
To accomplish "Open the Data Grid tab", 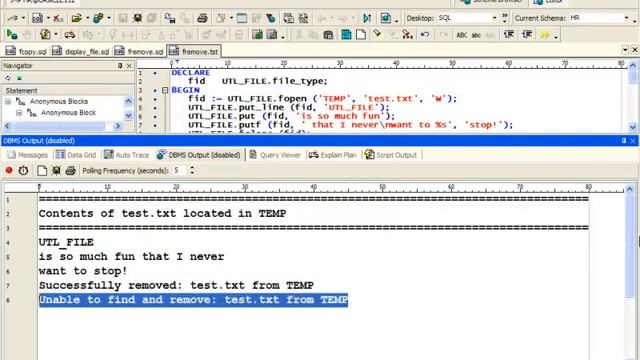I will click(x=76, y=155).
